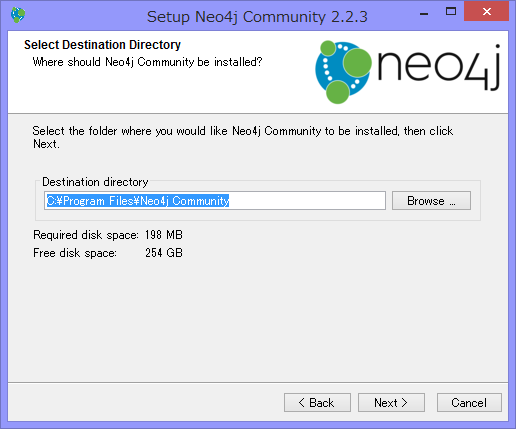Click the 'Free disk space' label
This screenshot has height=429, width=516.
75,253
